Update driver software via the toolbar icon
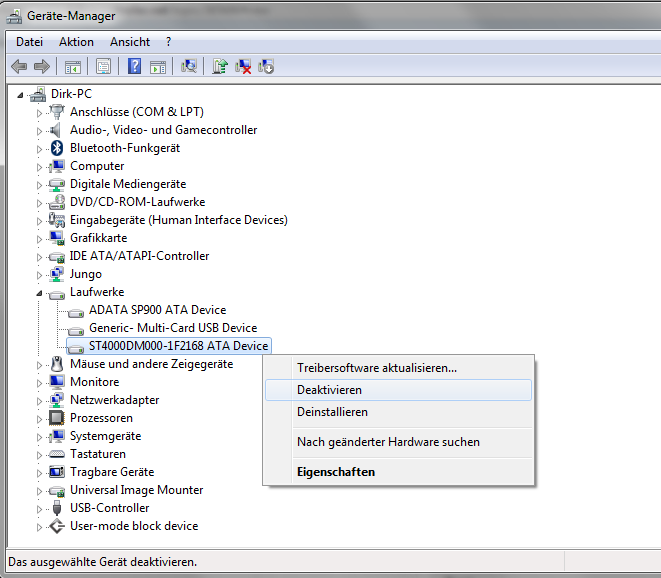The height and width of the screenshot is (578, 661). [220, 66]
